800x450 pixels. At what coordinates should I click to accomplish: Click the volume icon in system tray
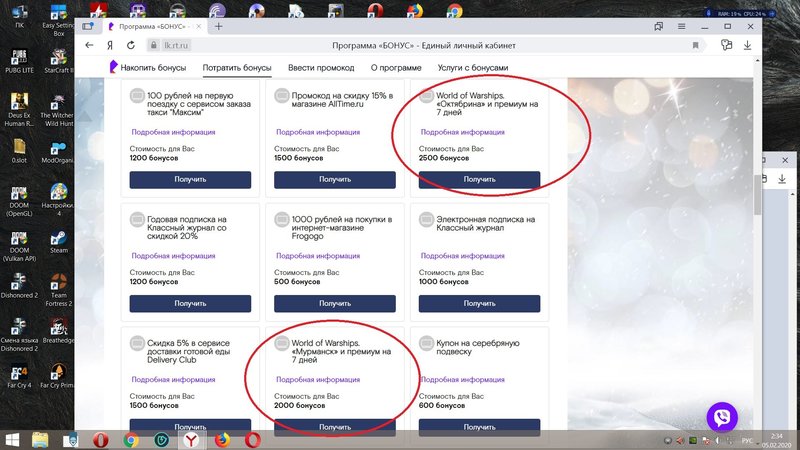point(717,440)
